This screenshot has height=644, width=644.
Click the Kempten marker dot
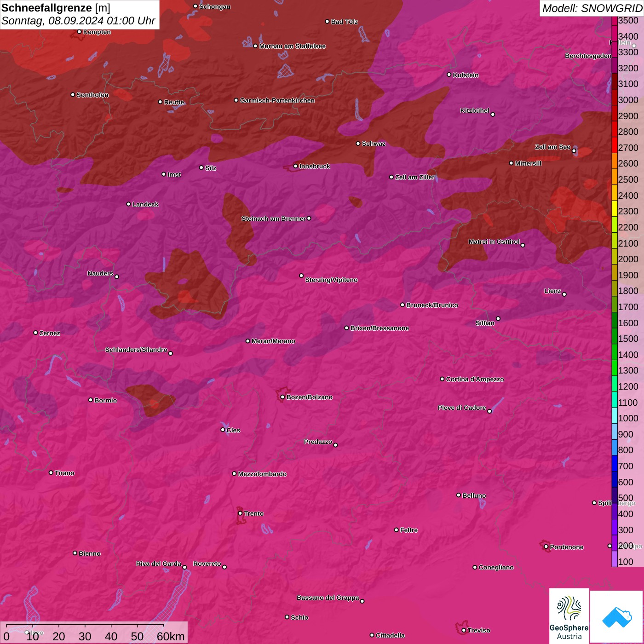79,32
